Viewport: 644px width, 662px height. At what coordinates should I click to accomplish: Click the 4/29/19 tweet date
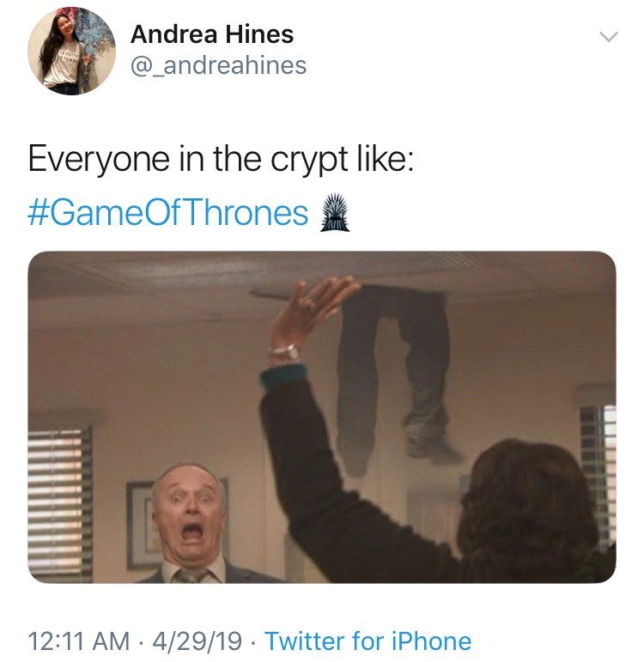tap(197, 641)
